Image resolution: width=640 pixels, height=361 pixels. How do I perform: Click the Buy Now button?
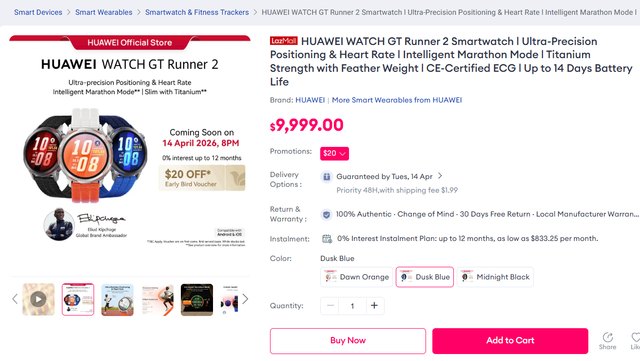[x=348, y=341]
